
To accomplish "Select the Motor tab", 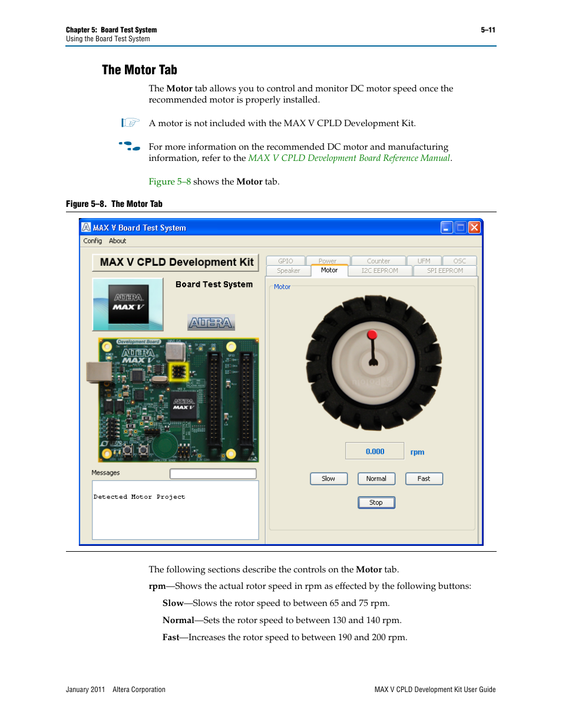I will [329, 271].
